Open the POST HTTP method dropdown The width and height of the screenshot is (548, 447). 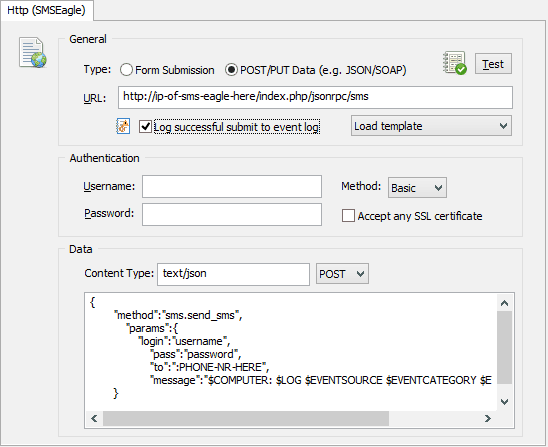pos(342,274)
